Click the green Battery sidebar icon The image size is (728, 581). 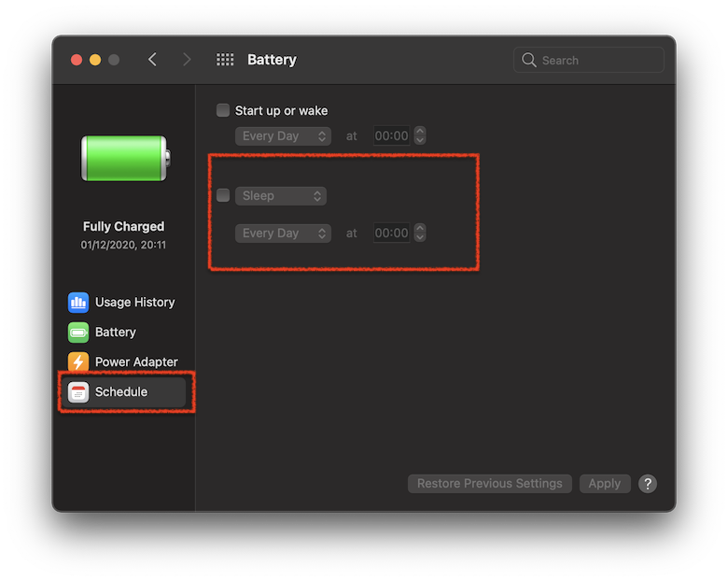click(78, 333)
